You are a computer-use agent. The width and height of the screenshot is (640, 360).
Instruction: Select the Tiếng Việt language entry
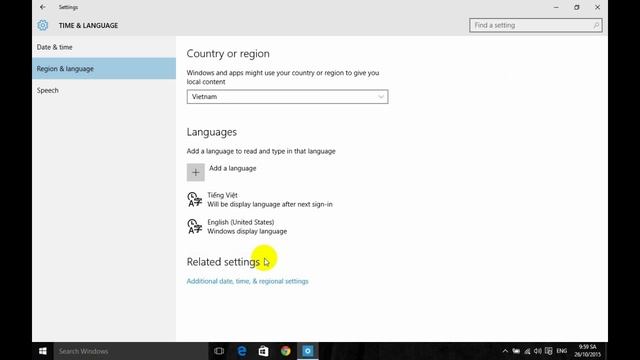click(260, 200)
